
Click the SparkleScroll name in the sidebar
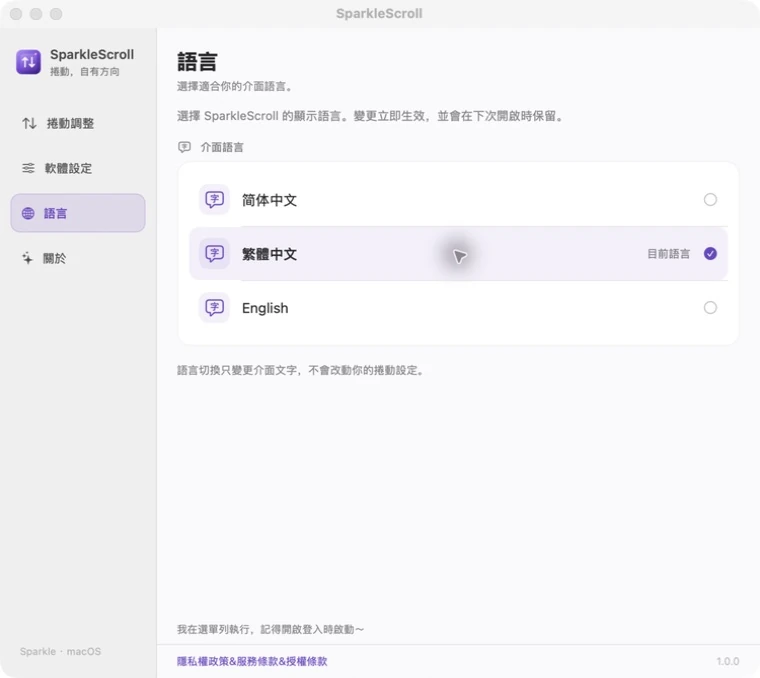click(92, 54)
